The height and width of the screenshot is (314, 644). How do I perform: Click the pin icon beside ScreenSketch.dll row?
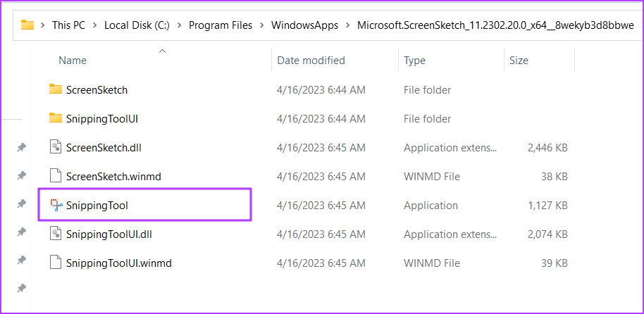point(20,148)
